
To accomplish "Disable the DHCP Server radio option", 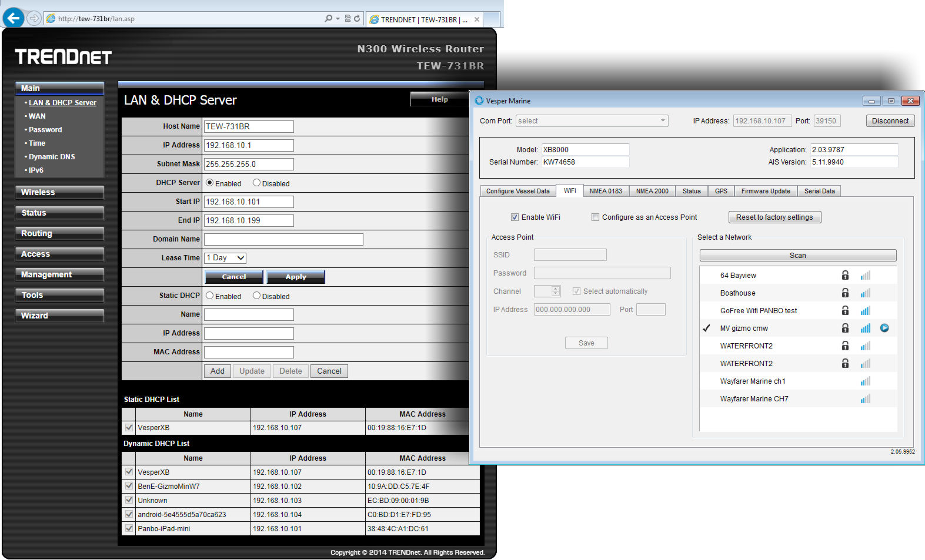I will tap(256, 183).
